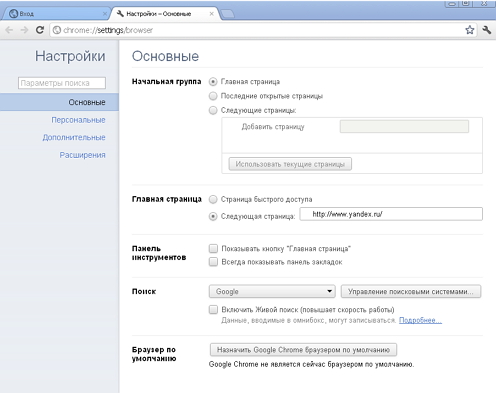
Task: Check the Всегда показывать панель закладок checkbox
Action: click(213, 262)
